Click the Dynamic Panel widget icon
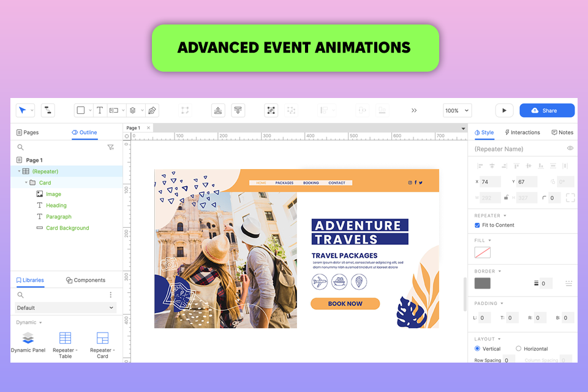This screenshot has height=392, width=588. 28,338
